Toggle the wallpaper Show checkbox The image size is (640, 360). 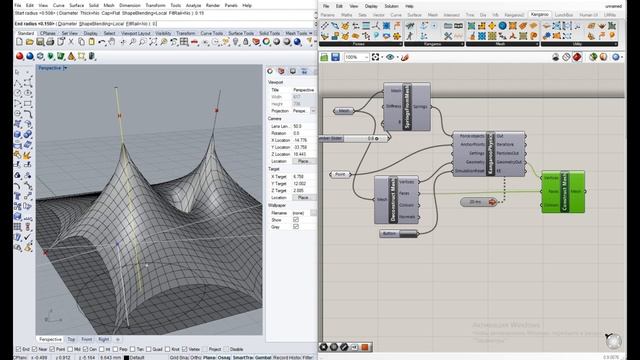(296, 220)
